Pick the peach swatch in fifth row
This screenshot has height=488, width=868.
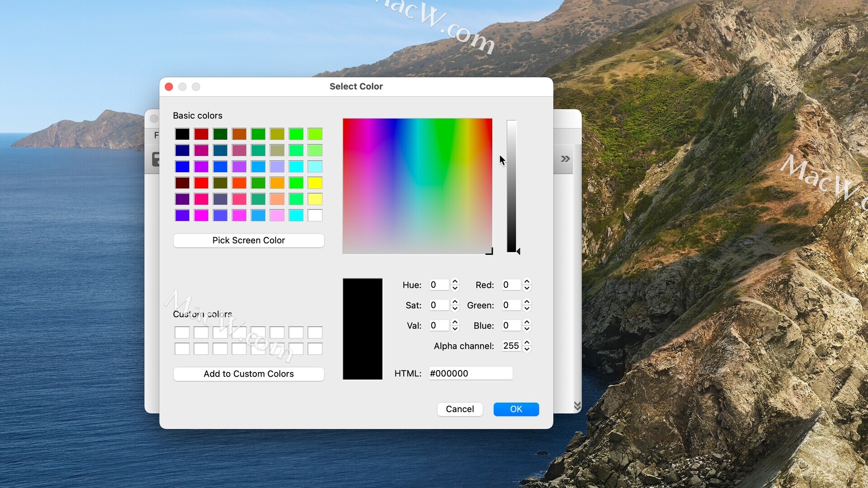coord(277,199)
